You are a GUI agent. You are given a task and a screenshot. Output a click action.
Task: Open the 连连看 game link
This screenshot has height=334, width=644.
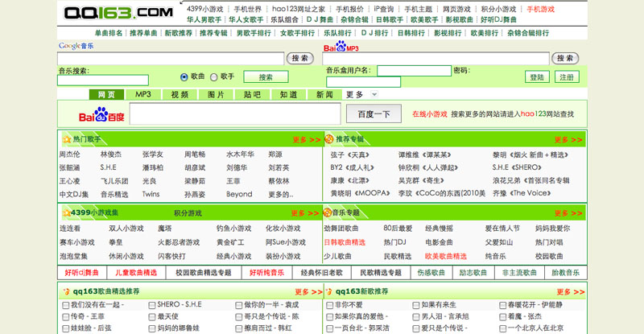[x=70, y=229]
